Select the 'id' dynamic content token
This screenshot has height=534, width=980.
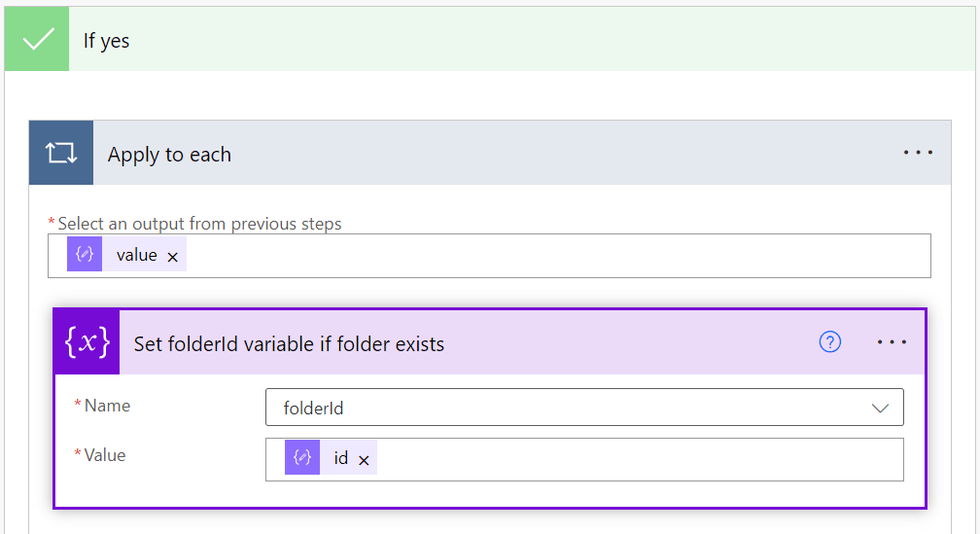340,458
